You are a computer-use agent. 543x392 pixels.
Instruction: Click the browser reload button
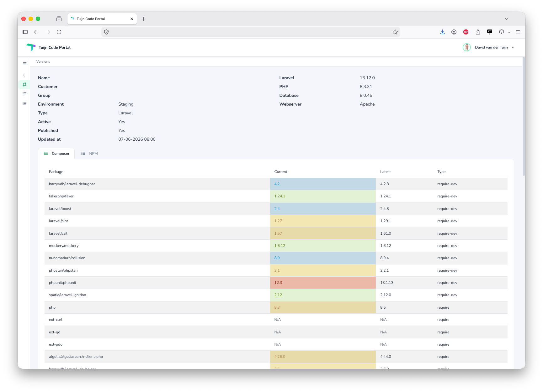[x=59, y=32]
